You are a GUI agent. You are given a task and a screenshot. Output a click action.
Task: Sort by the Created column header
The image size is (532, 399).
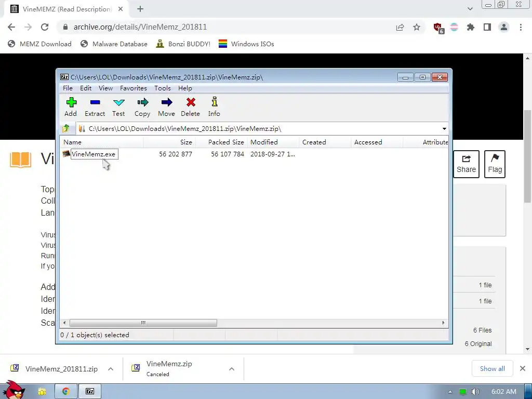[325, 142]
